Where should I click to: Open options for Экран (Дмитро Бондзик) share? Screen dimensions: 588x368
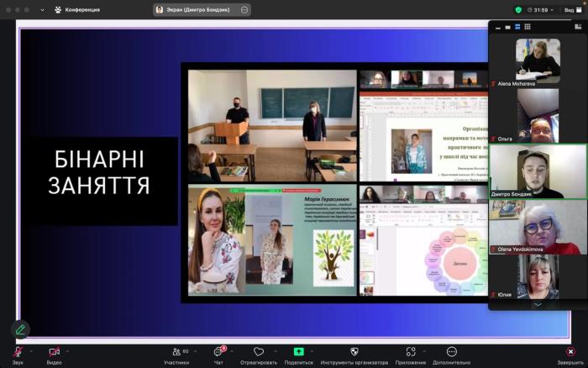tap(244, 10)
